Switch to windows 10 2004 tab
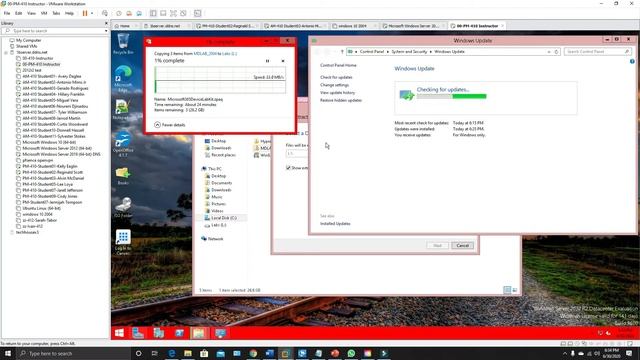This screenshot has height=360, width=640. click(352, 26)
